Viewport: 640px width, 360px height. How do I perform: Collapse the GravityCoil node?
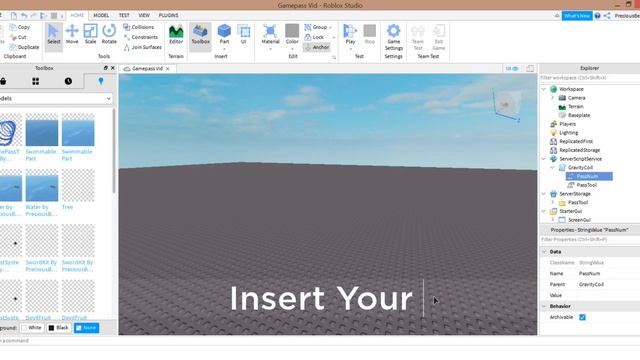coord(552,168)
